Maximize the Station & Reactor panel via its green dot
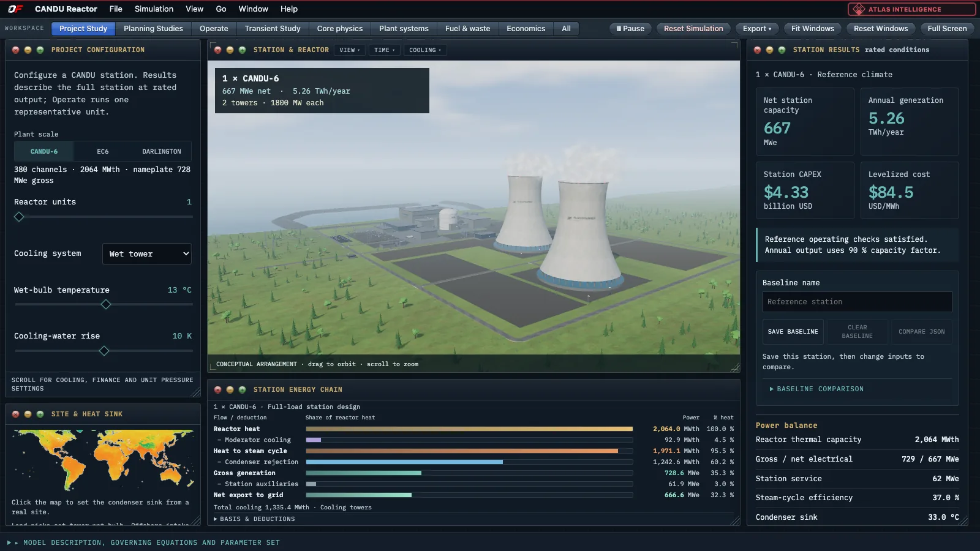Screen dimensions: 980x551 click(242, 50)
